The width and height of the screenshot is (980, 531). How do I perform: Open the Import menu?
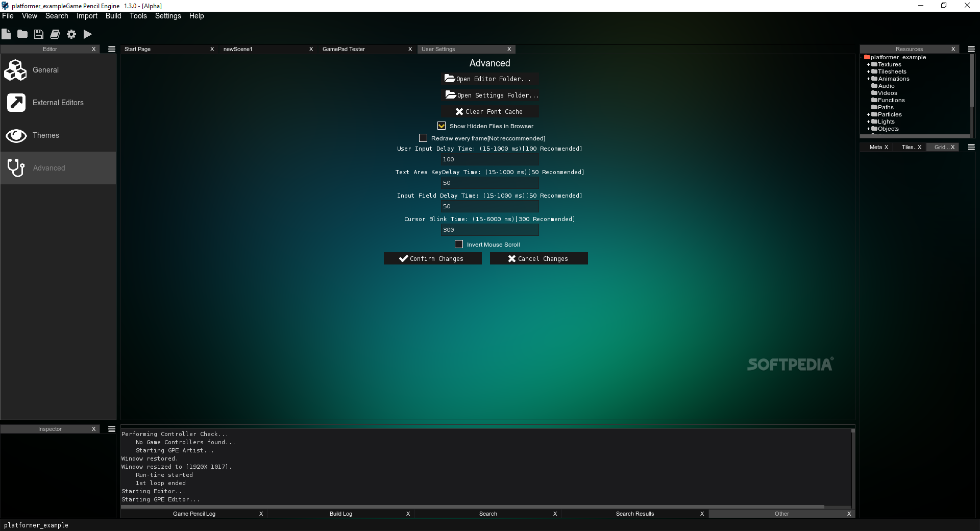[x=87, y=16]
